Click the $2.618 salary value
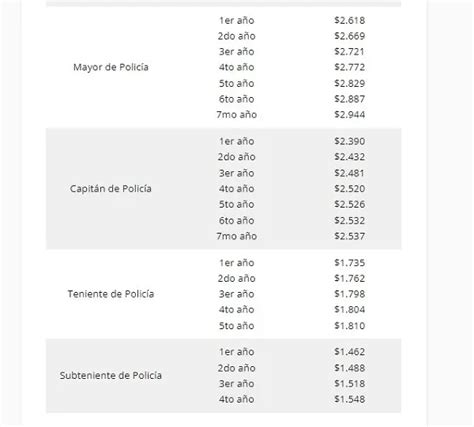The height and width of the screenshot is (427, 474). click(350, 20)
